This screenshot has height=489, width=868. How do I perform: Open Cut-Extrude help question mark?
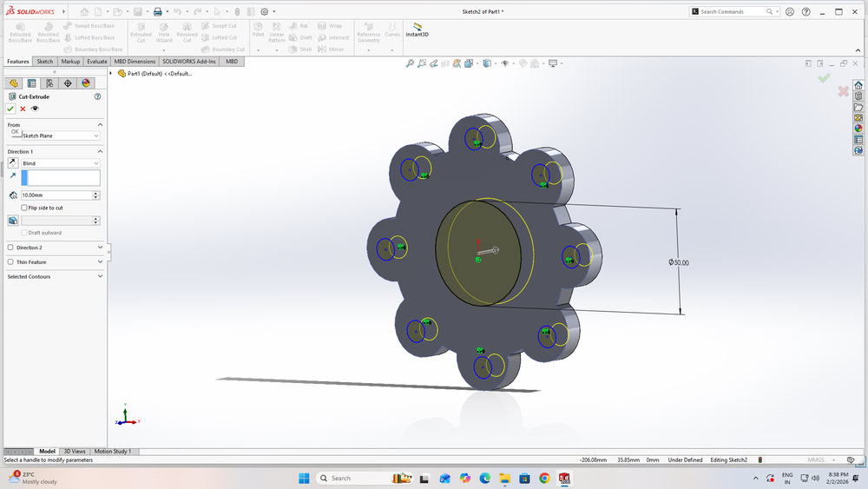pyautogui.click(x=97, y=96)
